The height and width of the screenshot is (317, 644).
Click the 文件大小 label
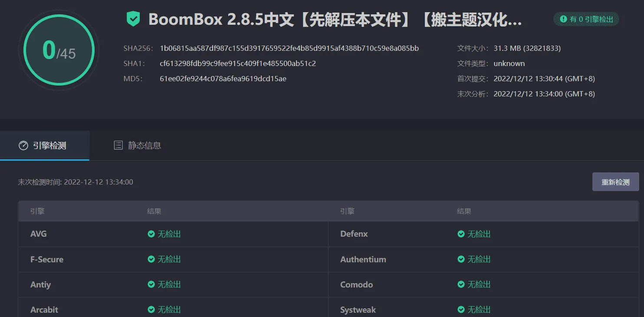(473, 48)
